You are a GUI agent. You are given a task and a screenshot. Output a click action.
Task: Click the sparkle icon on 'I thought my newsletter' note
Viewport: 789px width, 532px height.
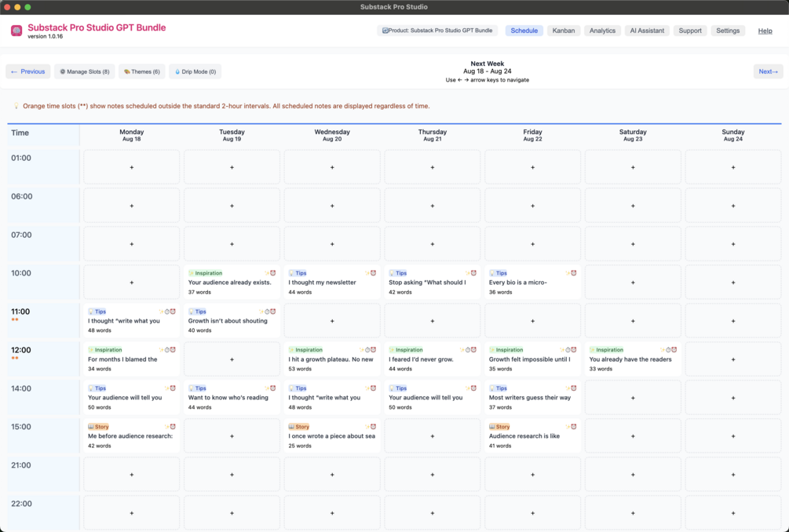367,273
